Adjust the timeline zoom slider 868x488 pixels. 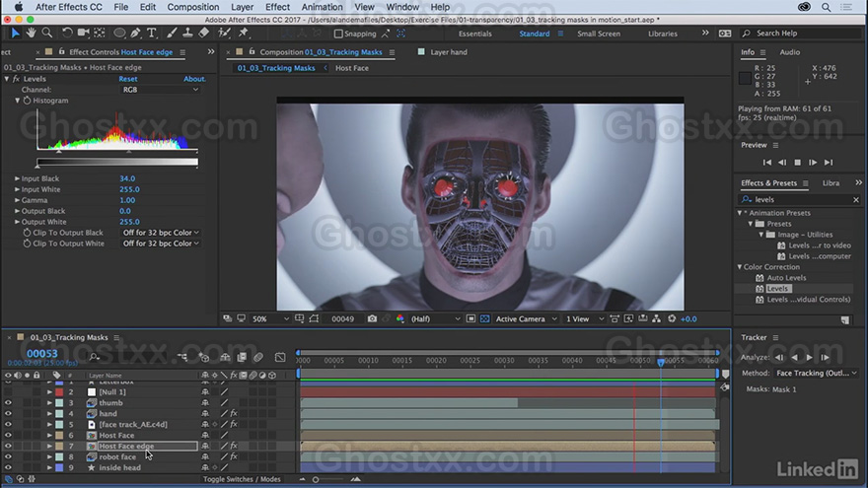(316, 480)
